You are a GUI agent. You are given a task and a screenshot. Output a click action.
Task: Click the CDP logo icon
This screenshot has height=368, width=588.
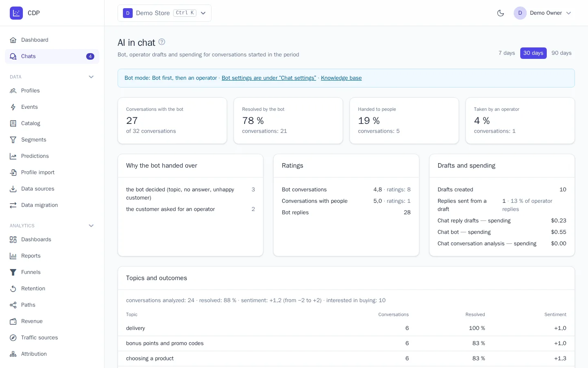[16, 13]
